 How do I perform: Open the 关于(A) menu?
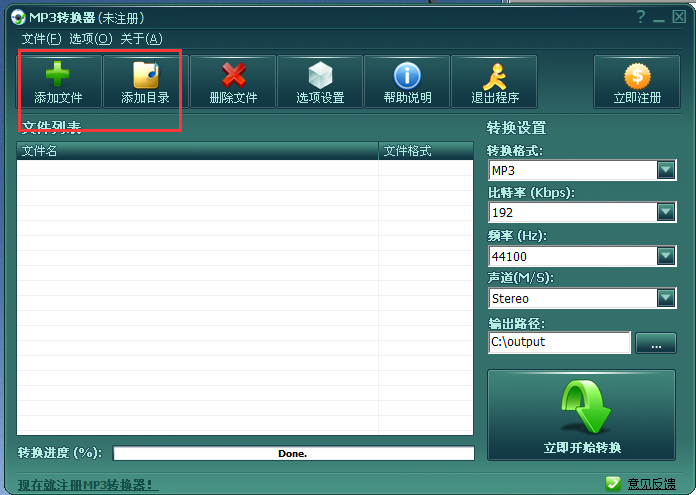tap(142, 39)
